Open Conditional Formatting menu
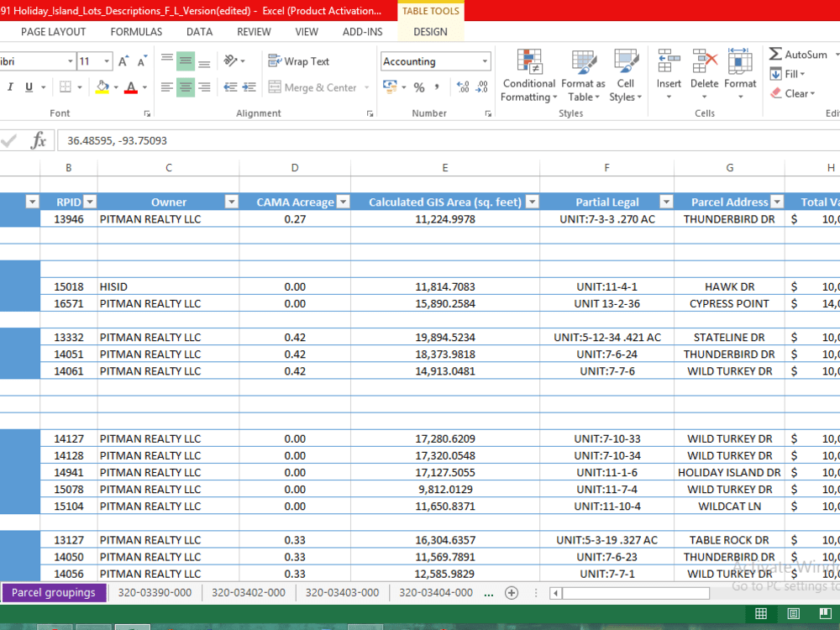This screenshot has height=630, width=840. [x=528, y=75]
